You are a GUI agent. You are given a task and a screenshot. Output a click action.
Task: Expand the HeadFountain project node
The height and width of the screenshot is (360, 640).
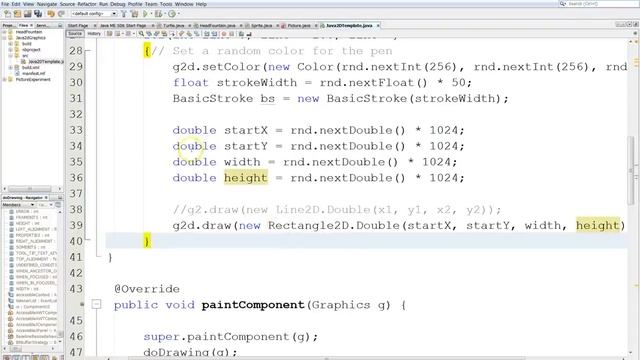(4, 32)
